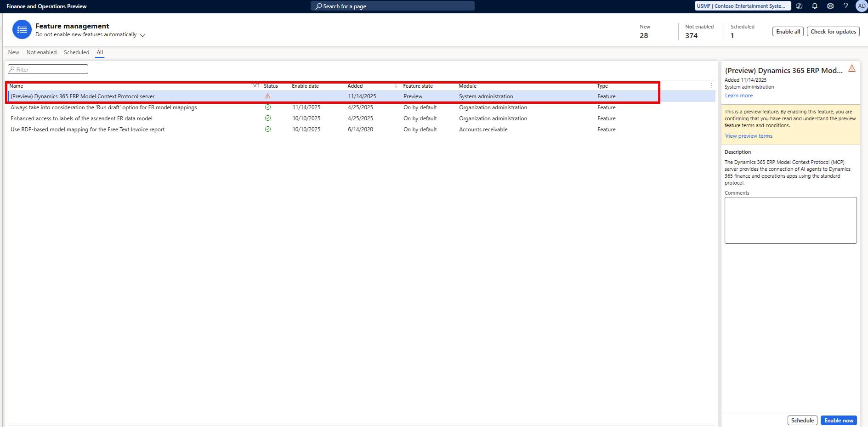868x427 pixels.
Task: Click inside the Filter input field
Action: (48, 69)
